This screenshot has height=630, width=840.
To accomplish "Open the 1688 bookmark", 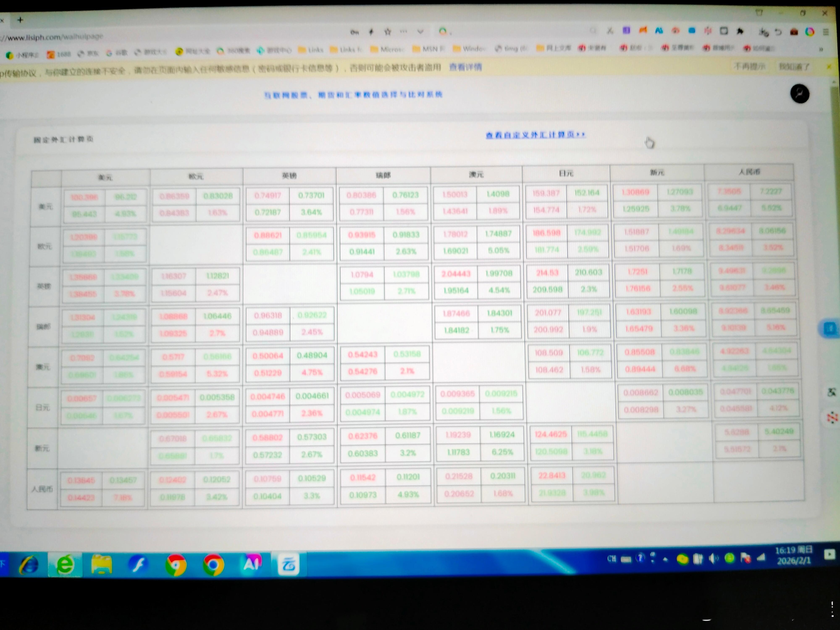I will click(59, 54).
